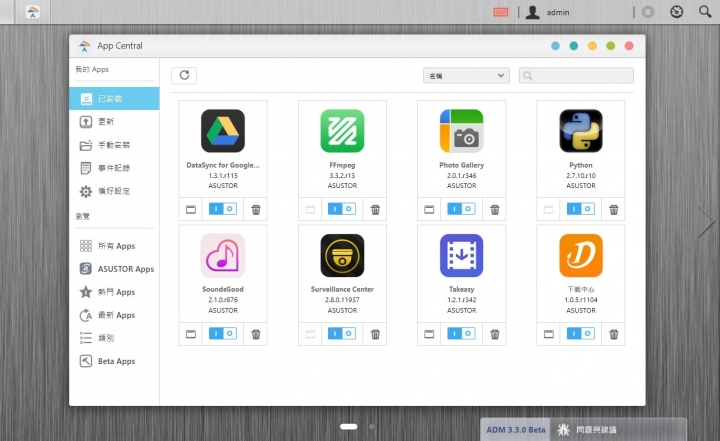Toggle DataSync for Google Drive on/off switch

(223, 209)
